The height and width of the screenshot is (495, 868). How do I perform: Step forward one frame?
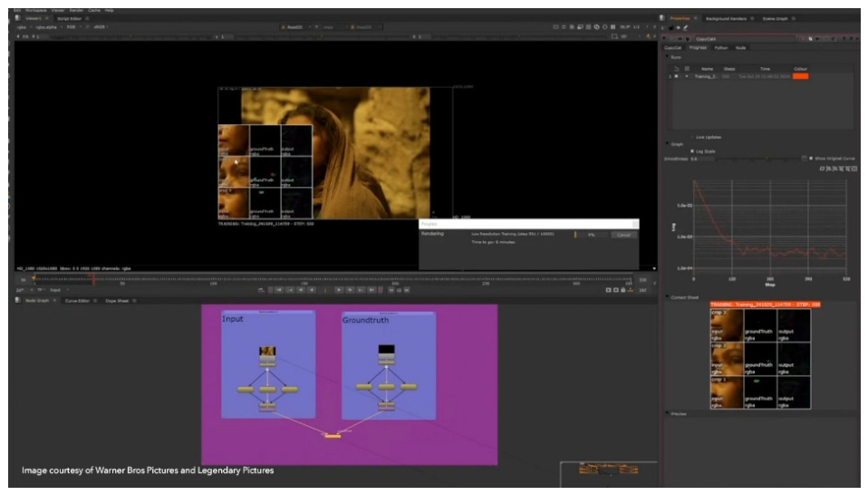click(x=350, y=289)
